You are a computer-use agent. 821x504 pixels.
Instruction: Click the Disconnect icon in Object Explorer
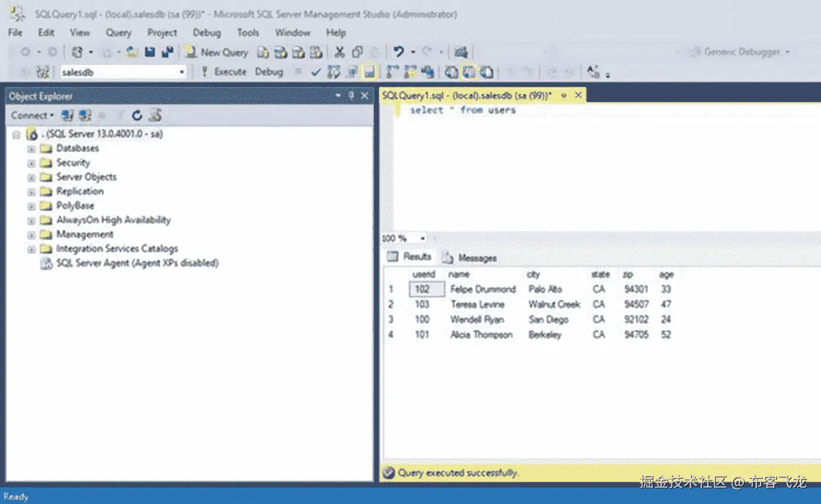(85, 115)
